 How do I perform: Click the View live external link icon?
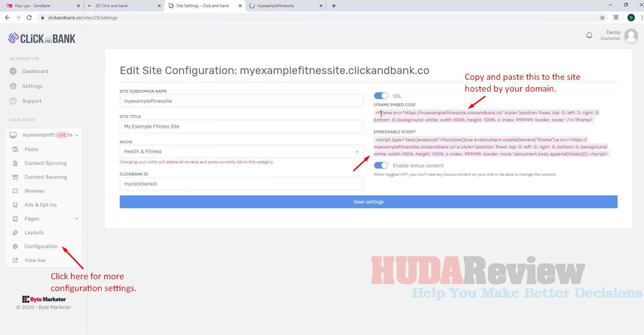pyautogui.click(x=15, y=260)
